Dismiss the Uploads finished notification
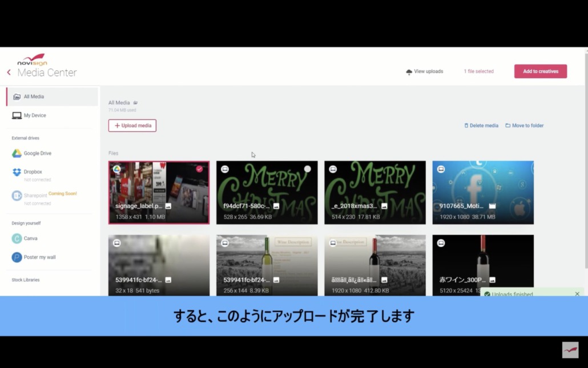The image size is (588, 368). (x=577, y=294)
